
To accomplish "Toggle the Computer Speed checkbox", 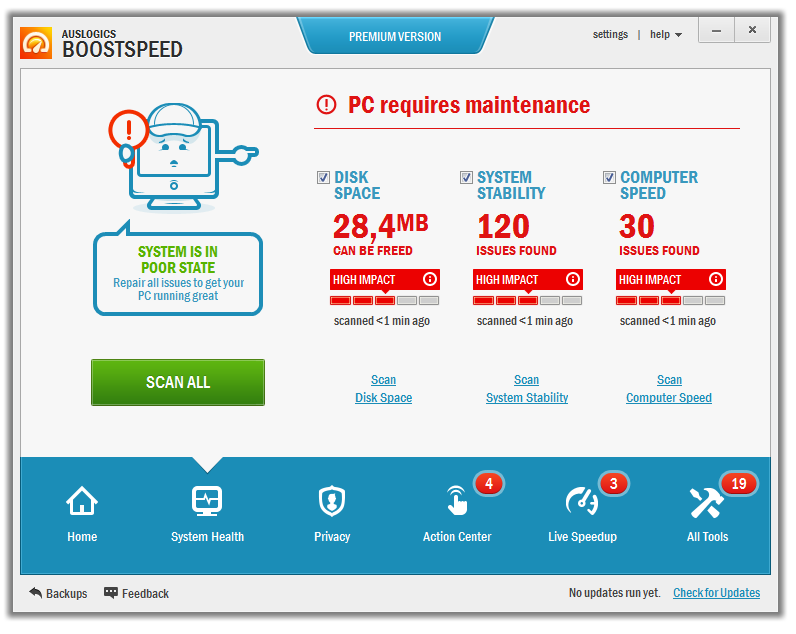I will coord(610,178).
